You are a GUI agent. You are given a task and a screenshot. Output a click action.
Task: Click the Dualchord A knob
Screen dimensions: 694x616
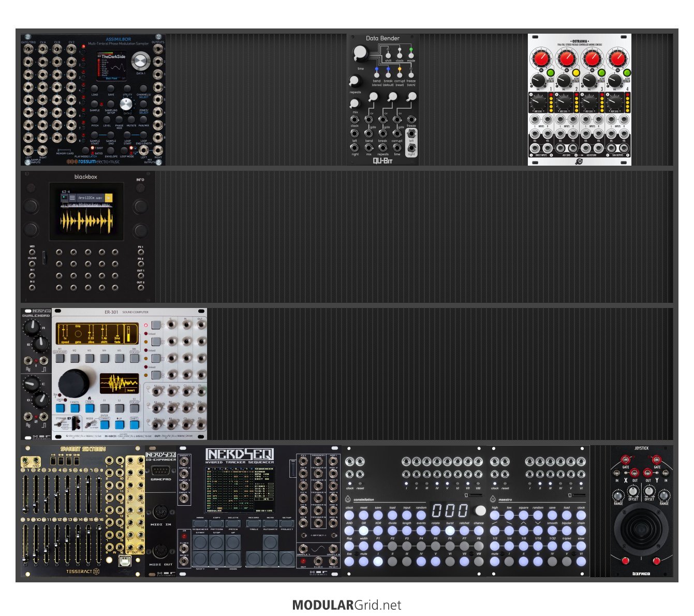coord(32,327)
